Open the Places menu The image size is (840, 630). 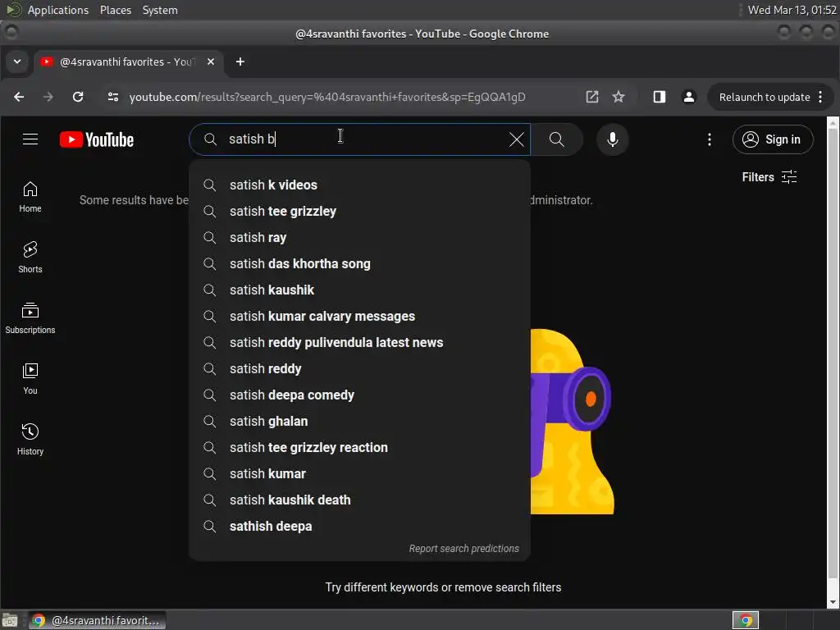pyautogui.click(x=116, y=10)
